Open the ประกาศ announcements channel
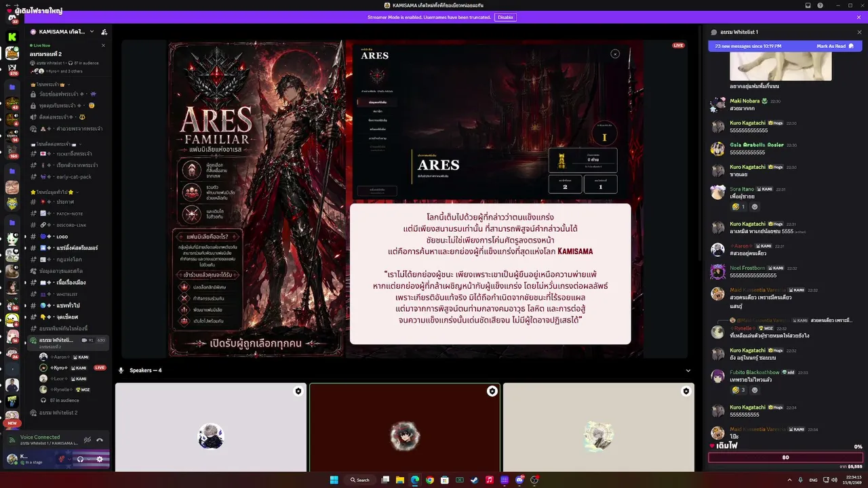 click(66, 202)
